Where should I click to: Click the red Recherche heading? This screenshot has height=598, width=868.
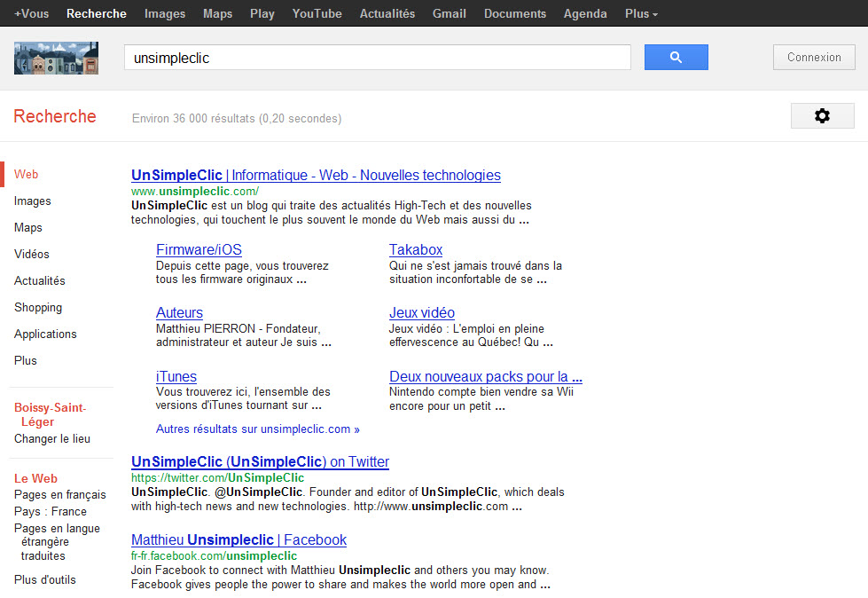click(55, 116)
